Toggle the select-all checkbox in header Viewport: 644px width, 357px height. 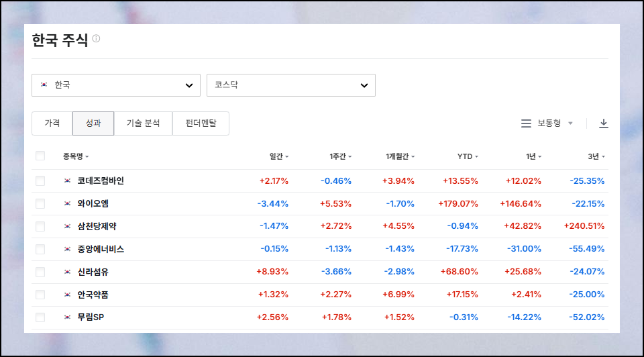pos(40,156)
